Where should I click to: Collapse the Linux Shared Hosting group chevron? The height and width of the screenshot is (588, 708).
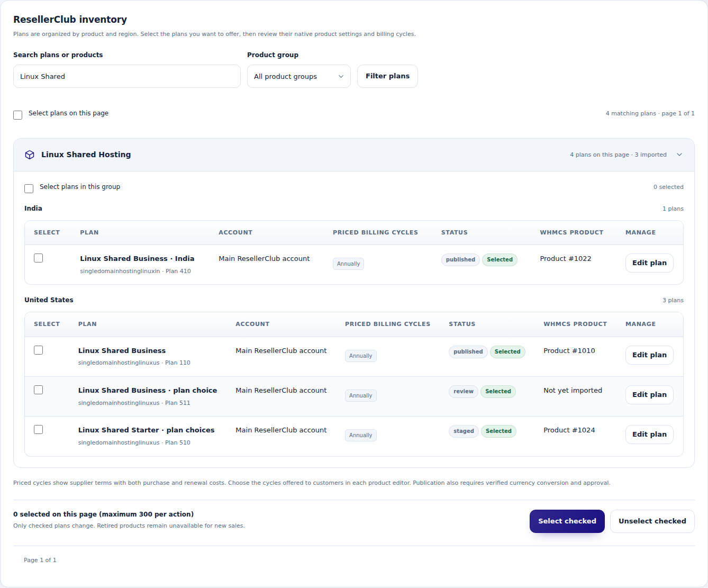[x=679, y=155]
